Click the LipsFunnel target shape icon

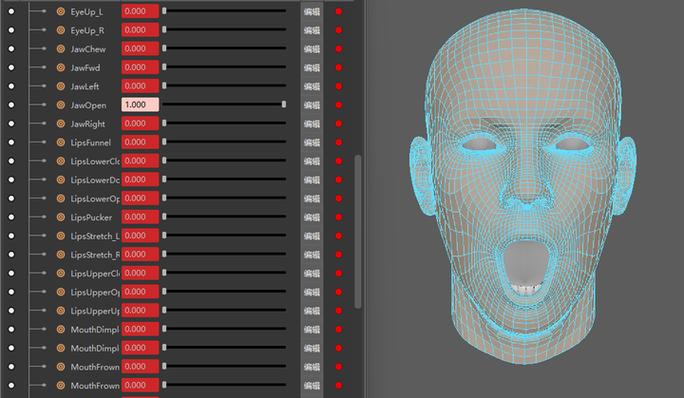coord(61,143)
